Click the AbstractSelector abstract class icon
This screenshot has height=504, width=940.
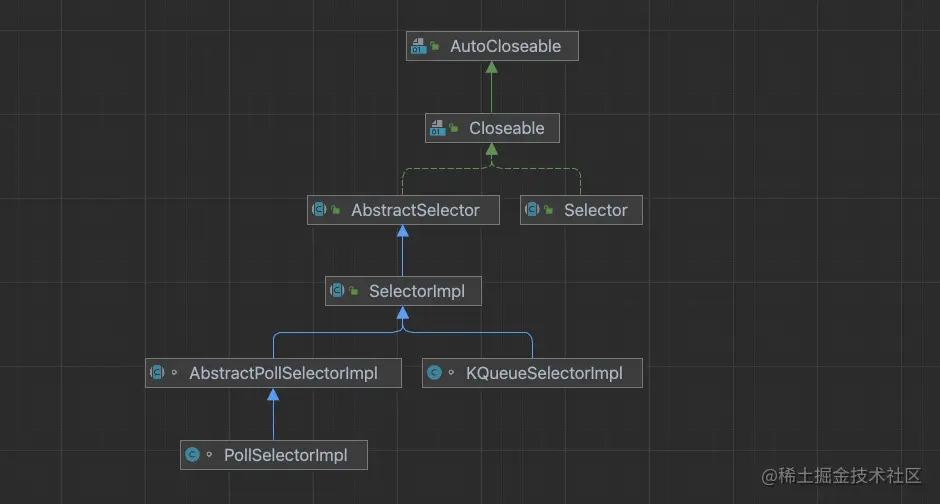coord(319,209)
